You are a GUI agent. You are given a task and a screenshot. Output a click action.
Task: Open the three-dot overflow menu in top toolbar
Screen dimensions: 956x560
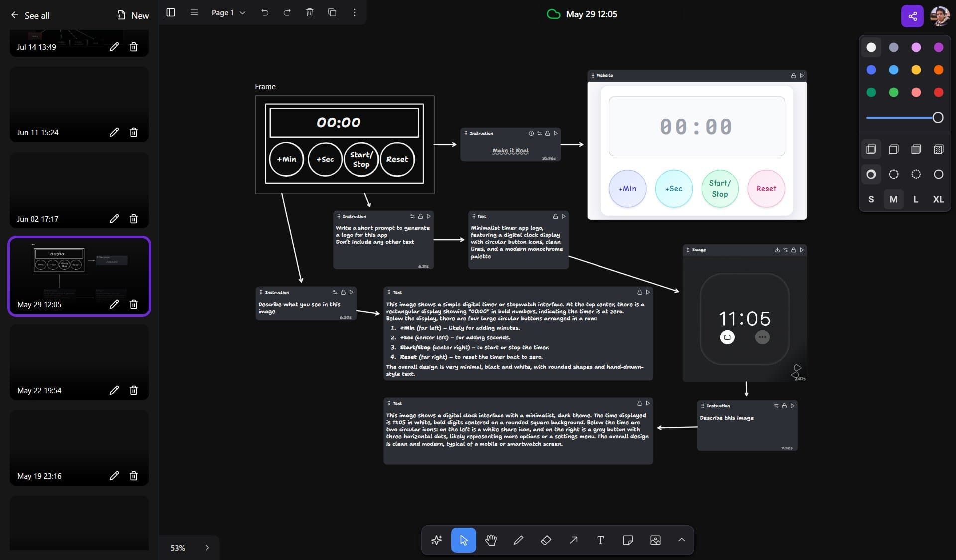pos(354,12)
